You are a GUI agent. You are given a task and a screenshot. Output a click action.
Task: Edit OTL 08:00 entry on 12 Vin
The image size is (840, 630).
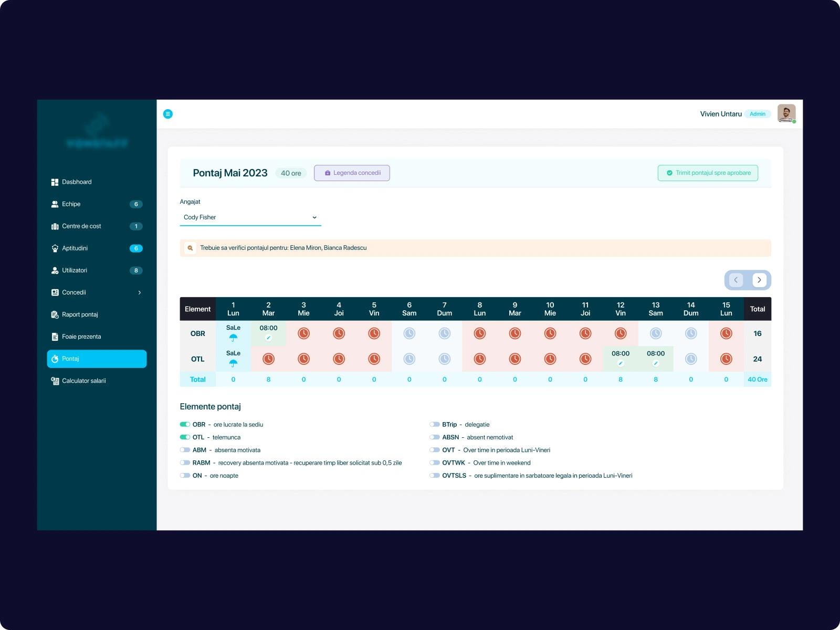click(621, 363)
